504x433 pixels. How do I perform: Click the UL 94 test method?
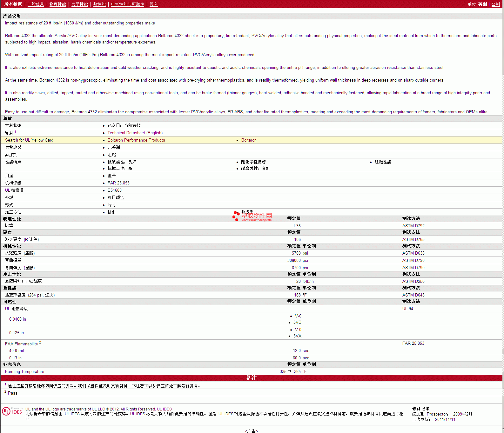coord(408,309)
